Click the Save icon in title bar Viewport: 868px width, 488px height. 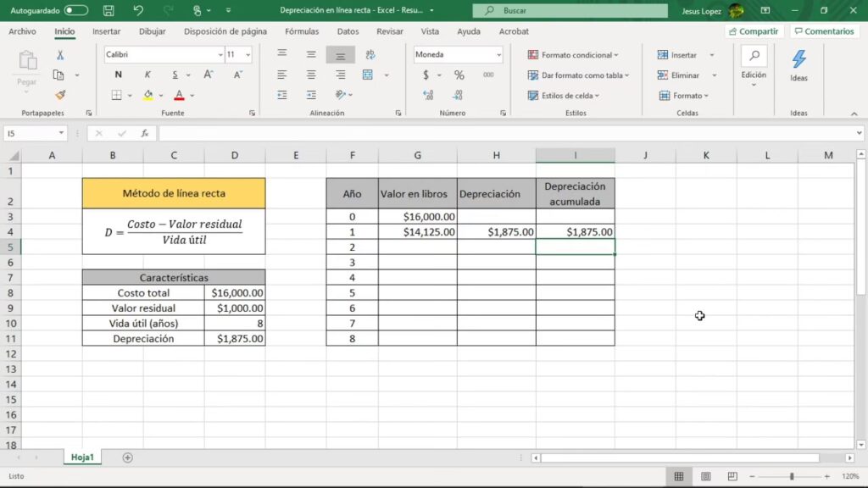(108, 11)
